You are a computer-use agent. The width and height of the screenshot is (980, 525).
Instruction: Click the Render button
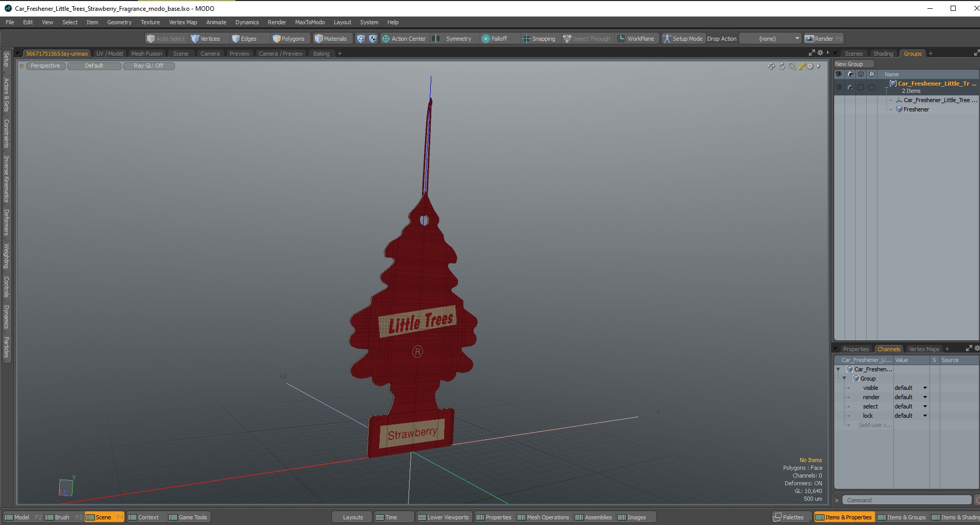click(823, 39)
